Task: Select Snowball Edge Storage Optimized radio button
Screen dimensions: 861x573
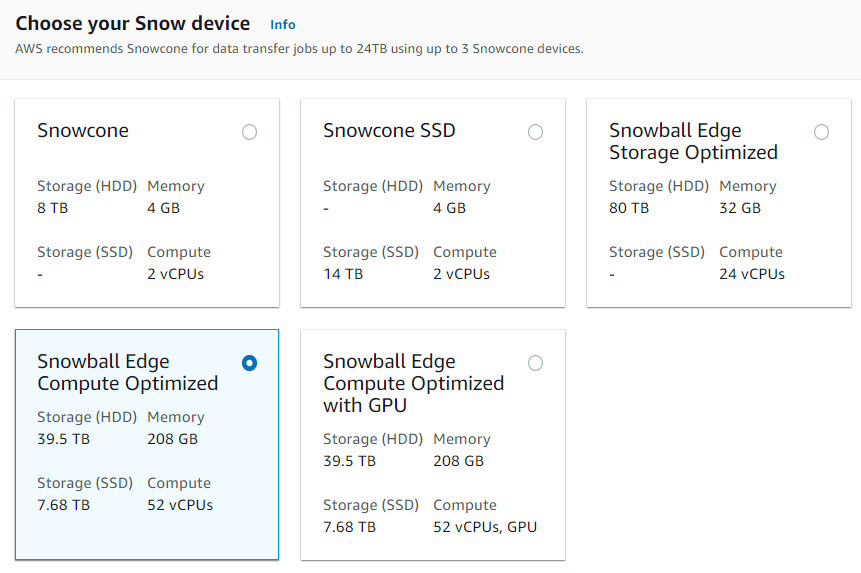Action: pos(821,132)
